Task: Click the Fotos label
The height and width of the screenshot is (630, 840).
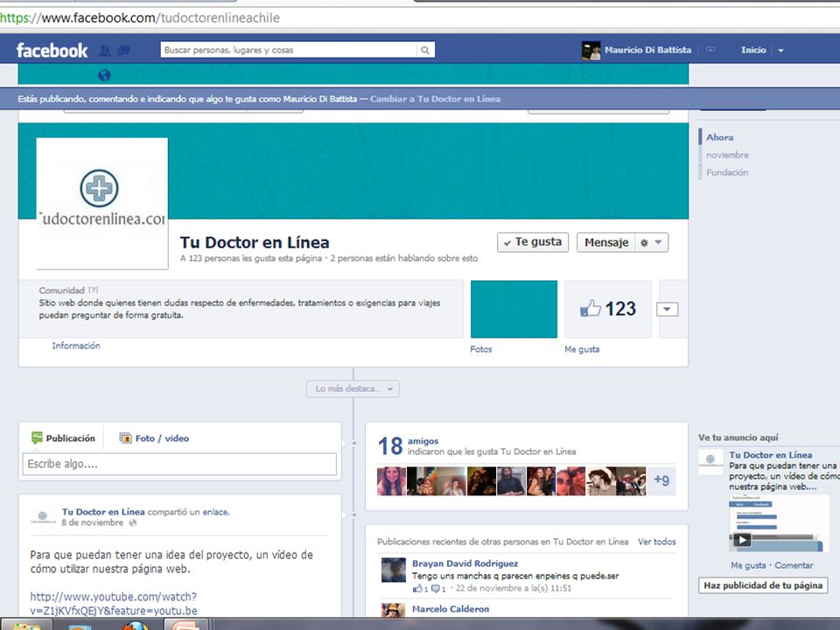Action: click(x=481, y=349)
